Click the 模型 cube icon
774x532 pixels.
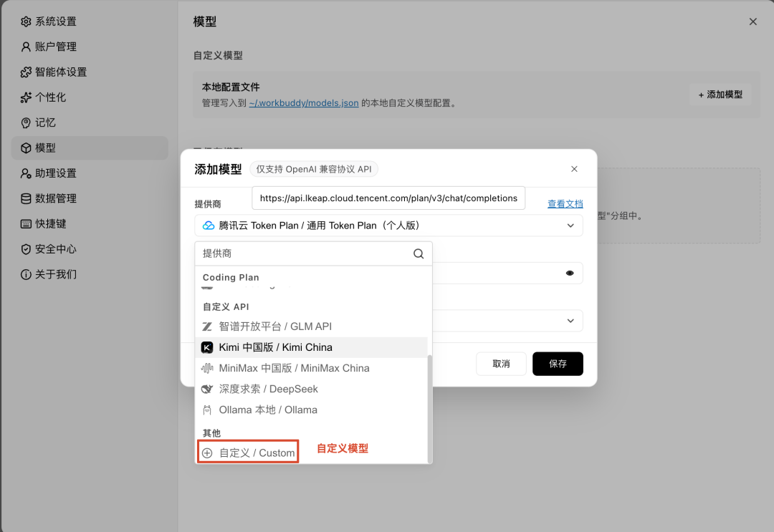26,148
